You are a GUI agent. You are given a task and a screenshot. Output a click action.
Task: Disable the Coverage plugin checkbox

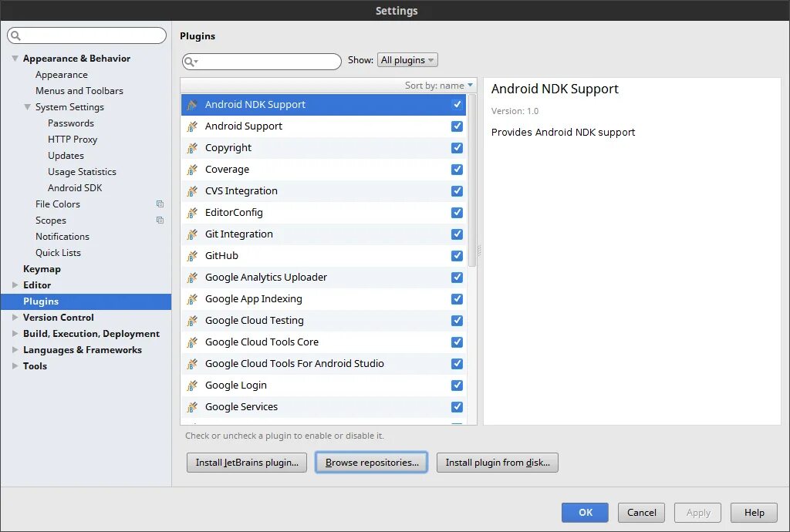pyautogui.click(x=457, y=170)
